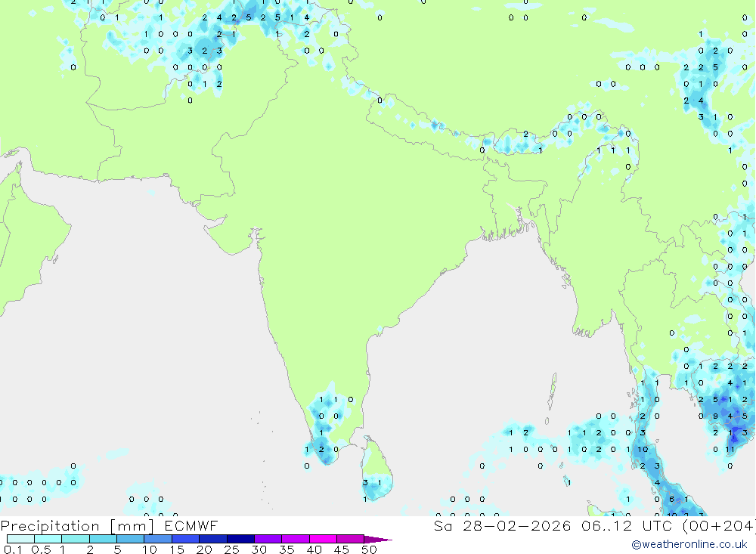This screenshot has width=756, height=554.
Task: Select the 30–35 mm violet legend box
Action: tap(268, 539)
